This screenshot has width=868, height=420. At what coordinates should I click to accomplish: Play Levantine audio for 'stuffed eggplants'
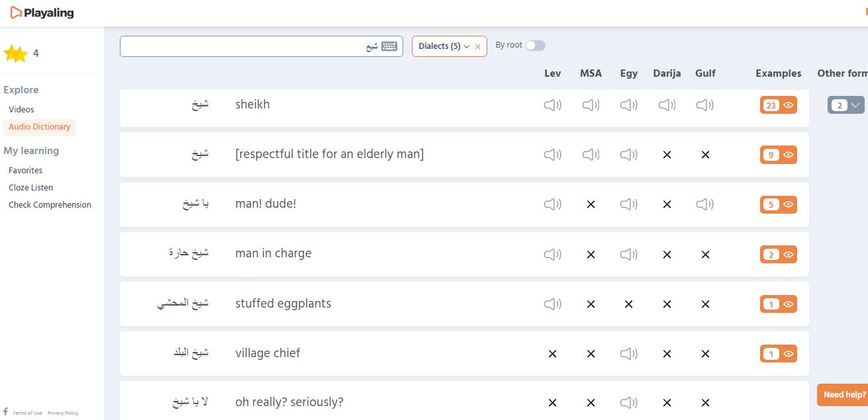click(x=552, y=304)
